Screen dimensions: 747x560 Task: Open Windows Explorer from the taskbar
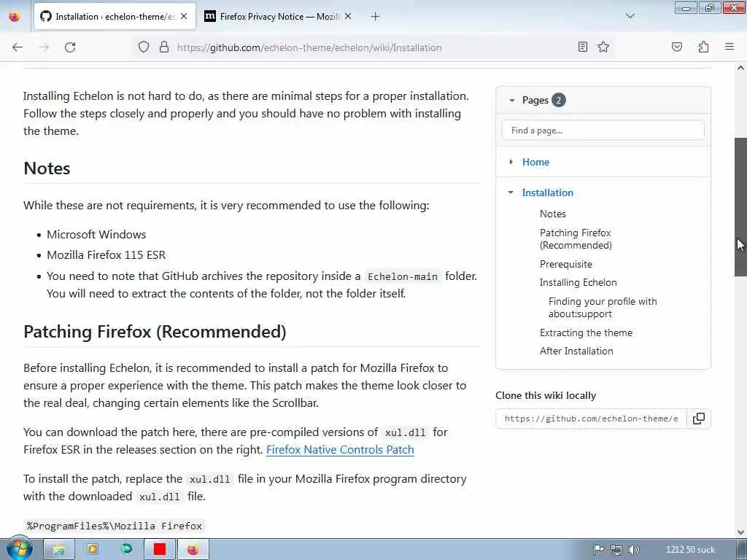point(58,550)
